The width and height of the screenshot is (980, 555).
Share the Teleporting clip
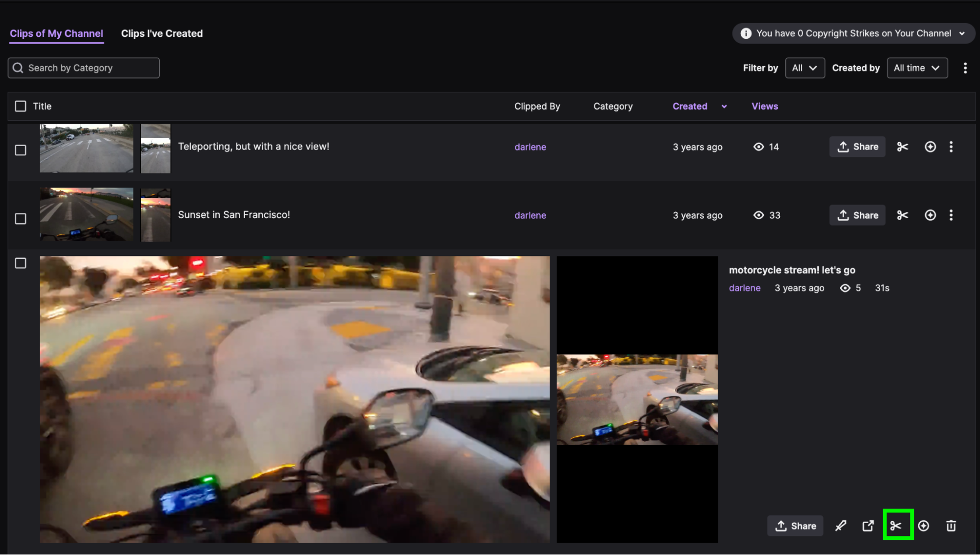(857, 147)
